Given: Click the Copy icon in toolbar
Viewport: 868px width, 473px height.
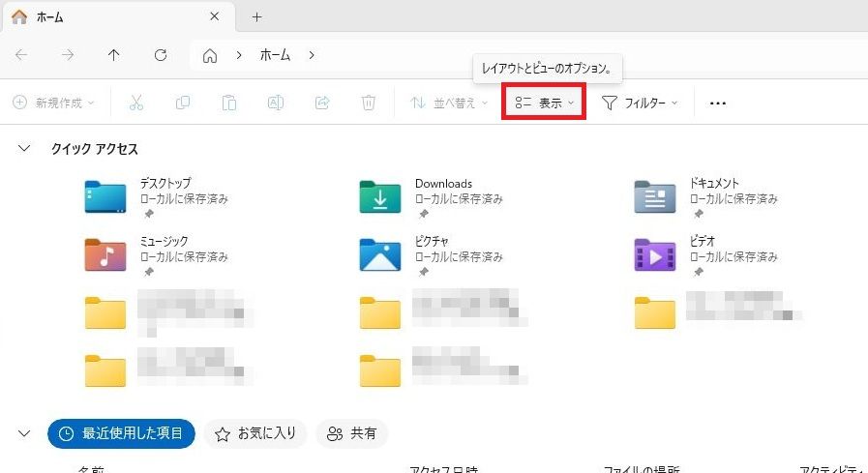Looking at the screenshot, I should tap(183, 103).
